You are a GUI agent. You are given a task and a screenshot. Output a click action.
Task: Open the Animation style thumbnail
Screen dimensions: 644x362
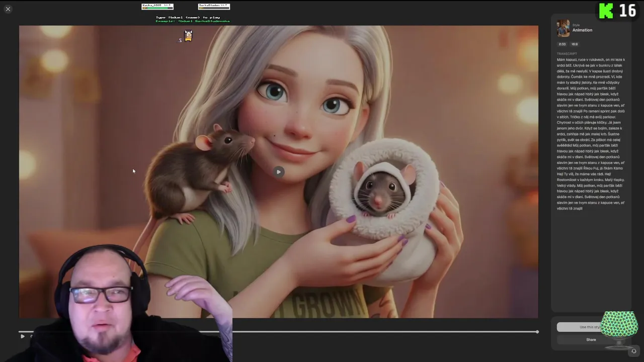pos(563,28)
